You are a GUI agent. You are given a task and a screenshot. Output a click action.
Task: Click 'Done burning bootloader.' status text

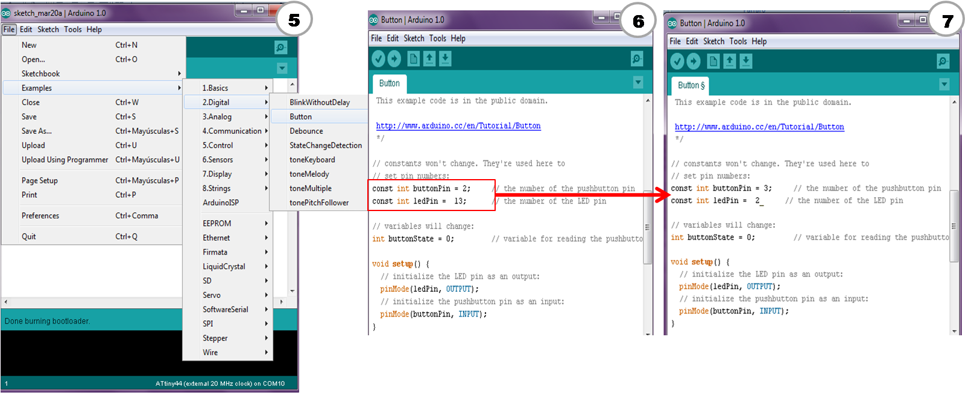[47, 321]
